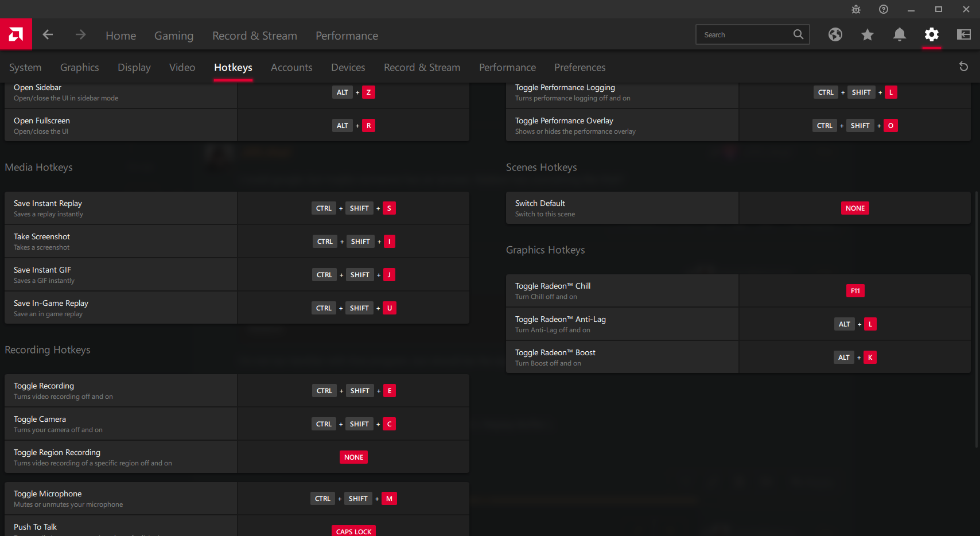Click the Search input field
Image resolution: width=980 pixels, height=536 pixels.
(x=746, y=35)
